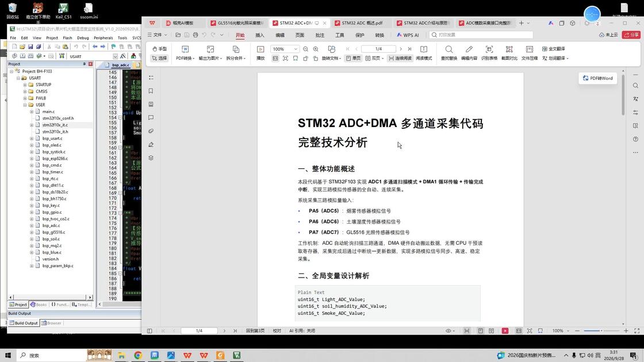
Task: Open the 查找替换 find-and-replace tool
Action: point(449,53)
